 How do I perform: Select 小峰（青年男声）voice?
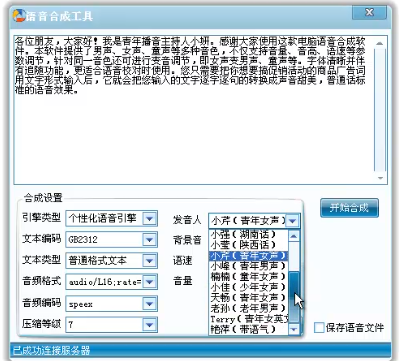(x=249, y=266)
